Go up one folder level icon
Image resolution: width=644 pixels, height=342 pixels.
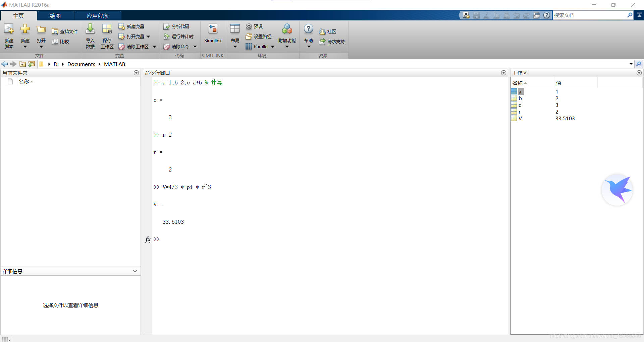tap(22, 64)
